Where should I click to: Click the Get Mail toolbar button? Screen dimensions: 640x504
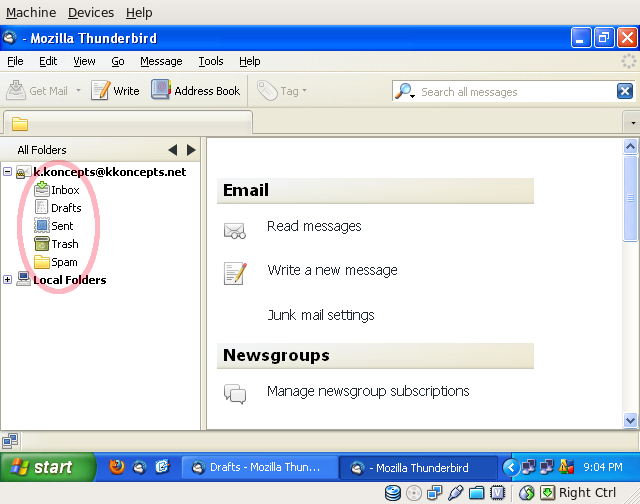click(x=38, y=91)
